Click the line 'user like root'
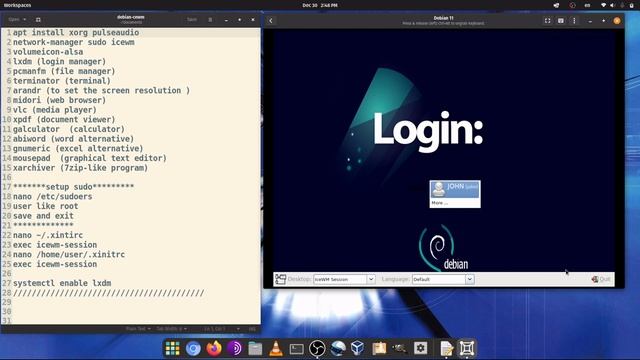 point(46,207)
